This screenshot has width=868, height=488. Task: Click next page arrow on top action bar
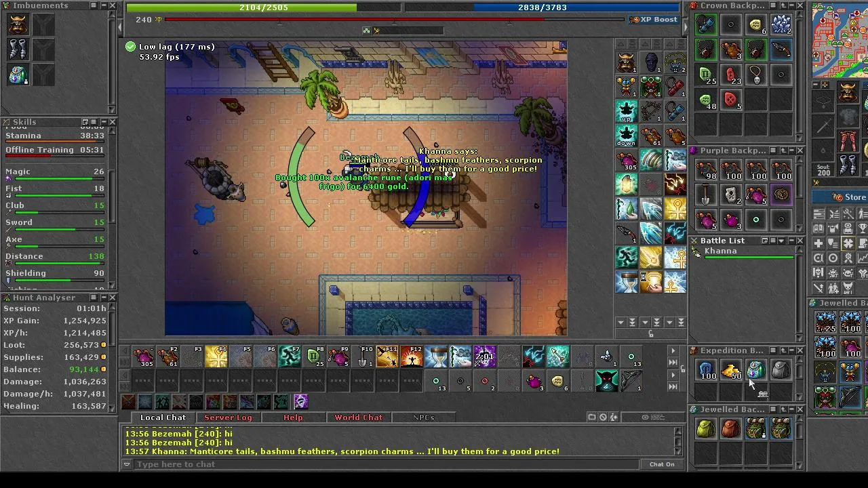coord(673,351)
